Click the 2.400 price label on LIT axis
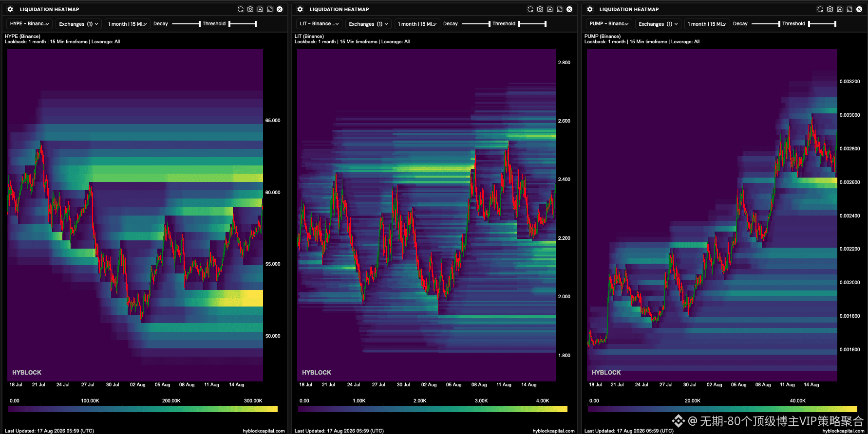 (x=564, y=180)
